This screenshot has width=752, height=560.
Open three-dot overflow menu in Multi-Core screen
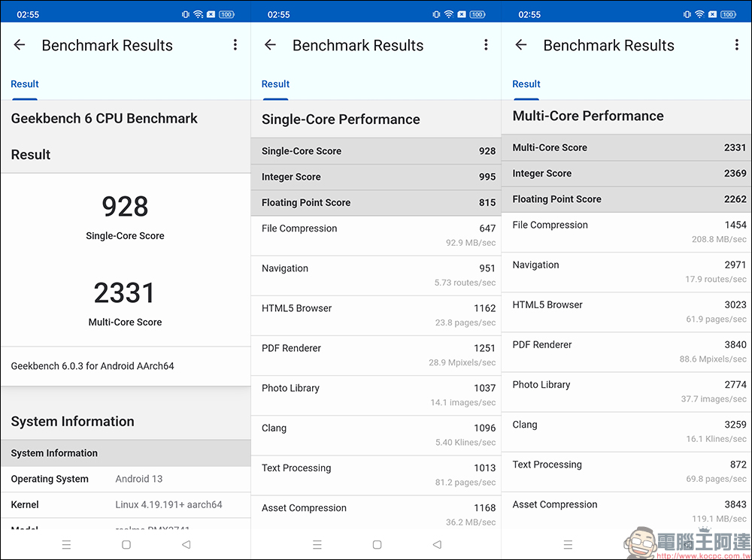click(x=737, y=45)
